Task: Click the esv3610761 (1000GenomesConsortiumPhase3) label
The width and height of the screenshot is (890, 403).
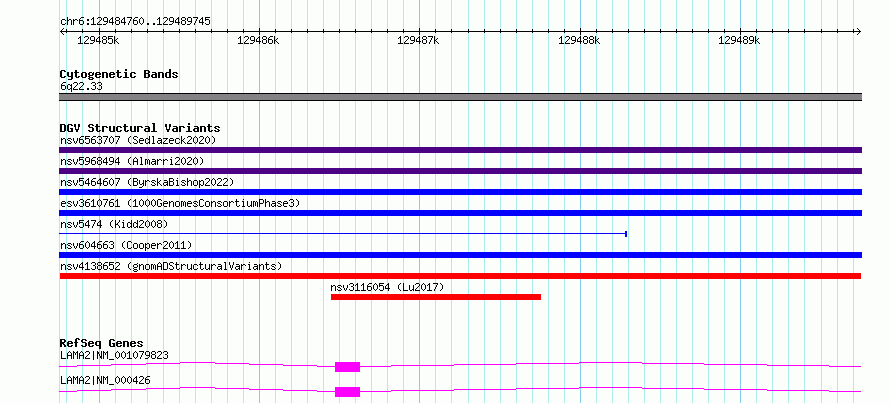Action: point(180,203)
